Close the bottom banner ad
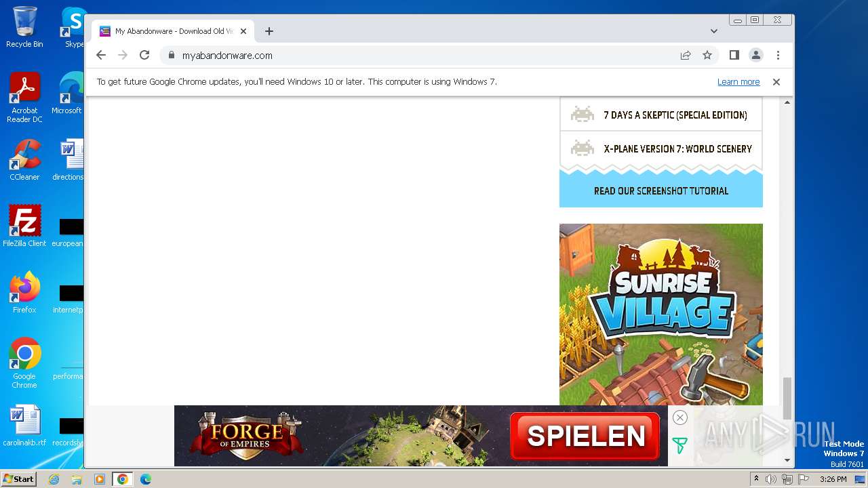 pyautogui.click(x=680, y=418)
